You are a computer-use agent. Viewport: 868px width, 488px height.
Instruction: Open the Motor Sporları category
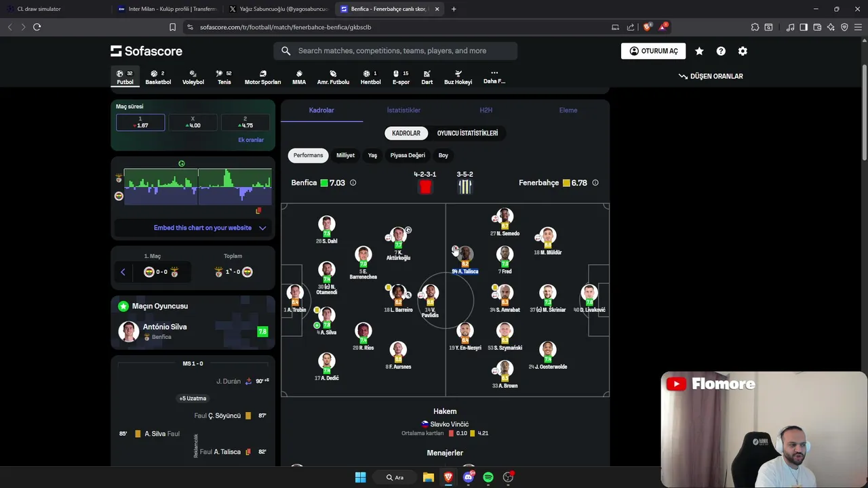[262, 77]
